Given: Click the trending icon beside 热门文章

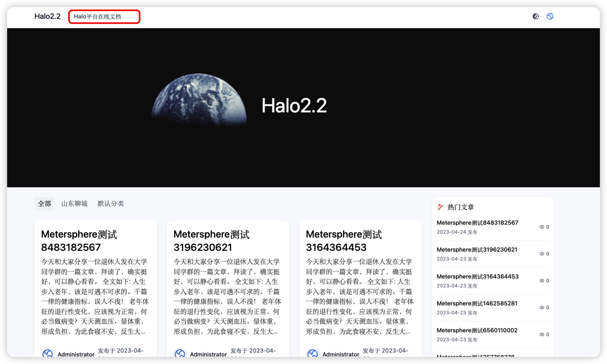Looking at the screenshot, I should point(440,207).
